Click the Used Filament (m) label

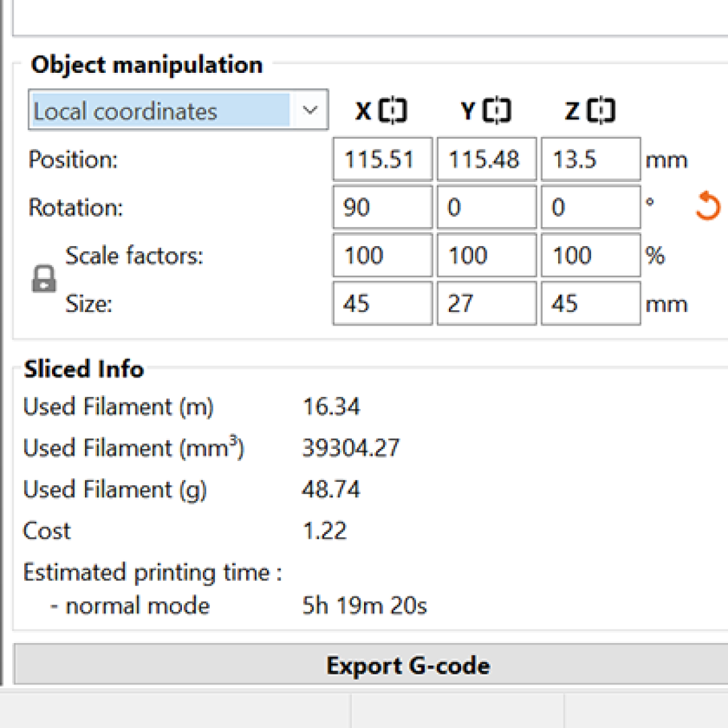(x=119, y=406)
